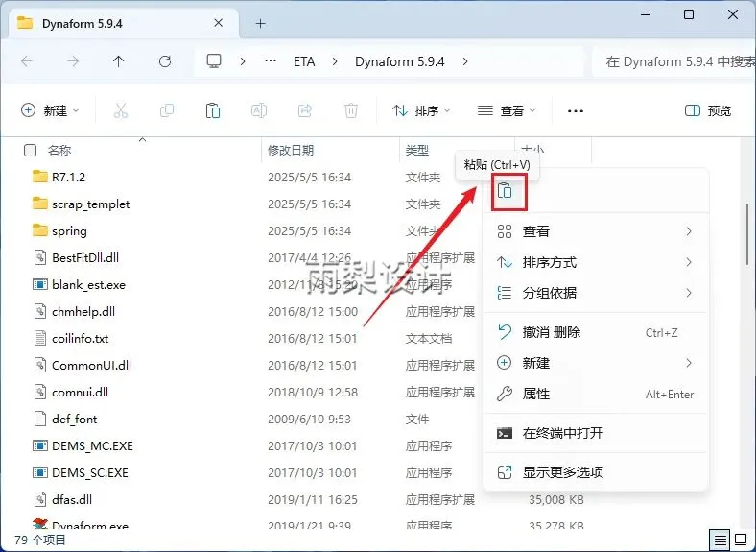Click the Copy toolbar icon

tap(167, 111)
